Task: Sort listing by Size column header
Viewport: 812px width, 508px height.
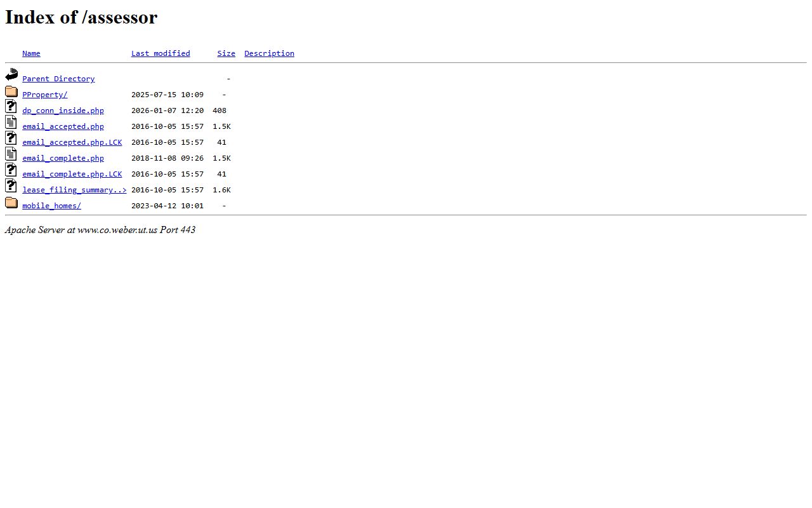Action: [x=226, y=53]
